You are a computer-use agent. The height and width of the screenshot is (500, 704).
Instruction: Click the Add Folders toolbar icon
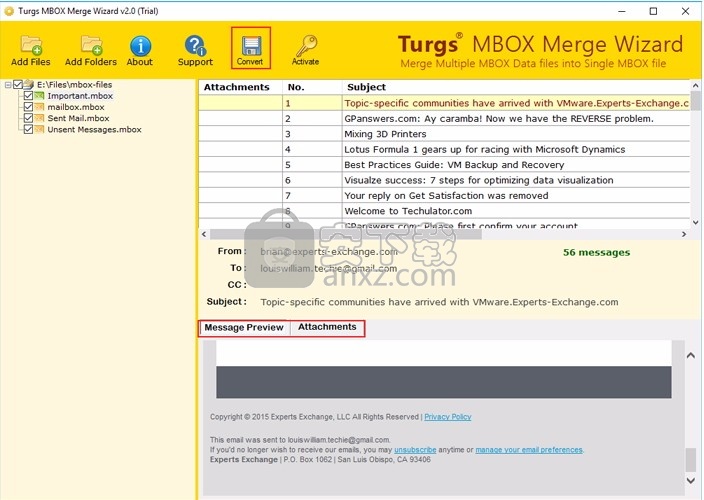point(91,45)
